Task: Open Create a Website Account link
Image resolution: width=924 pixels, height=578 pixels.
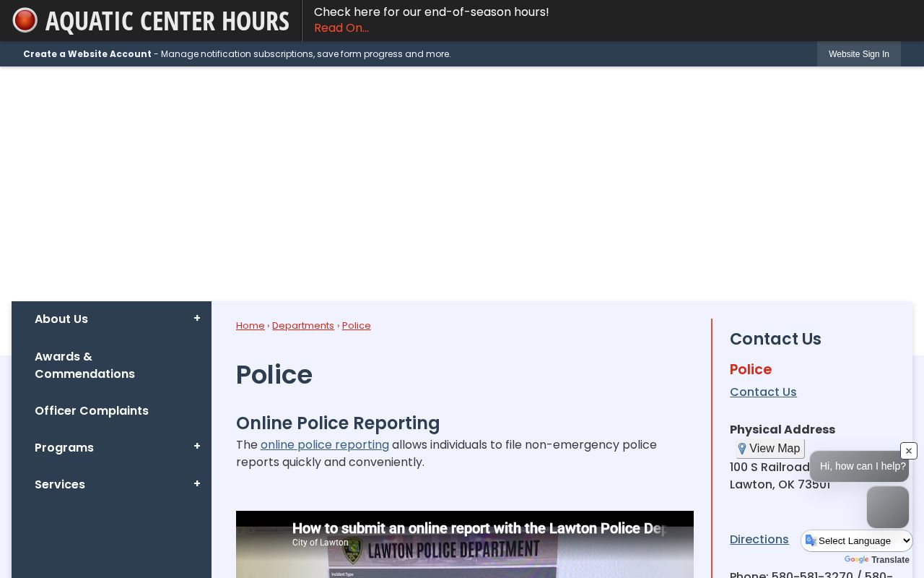Action: (87, 54)
